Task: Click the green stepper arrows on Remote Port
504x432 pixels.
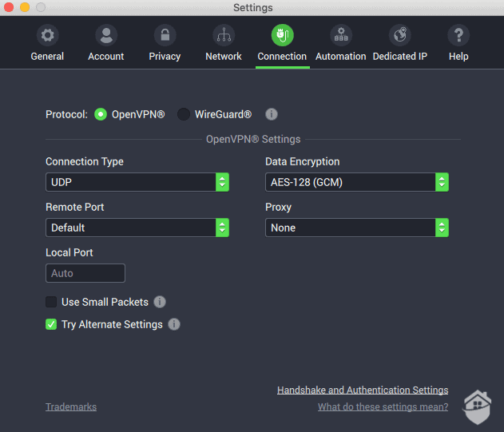Action: tap(222, 228)
